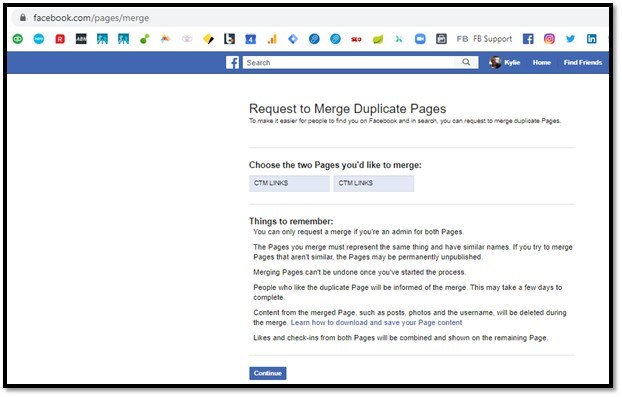
Task: Open the Facebook f bookmark icon
Action: (528, 39)
